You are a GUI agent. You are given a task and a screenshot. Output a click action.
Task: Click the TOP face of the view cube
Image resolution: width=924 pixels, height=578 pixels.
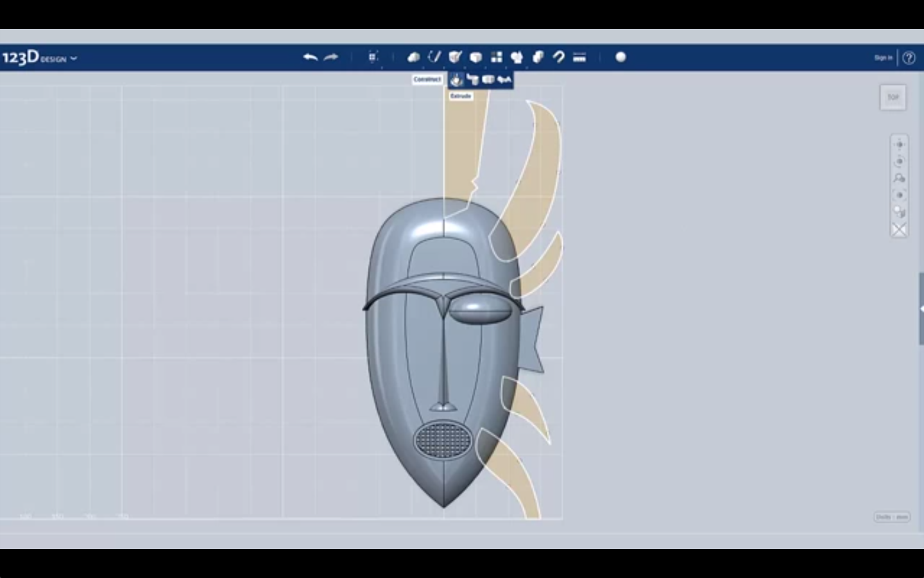tap(893, 98)
